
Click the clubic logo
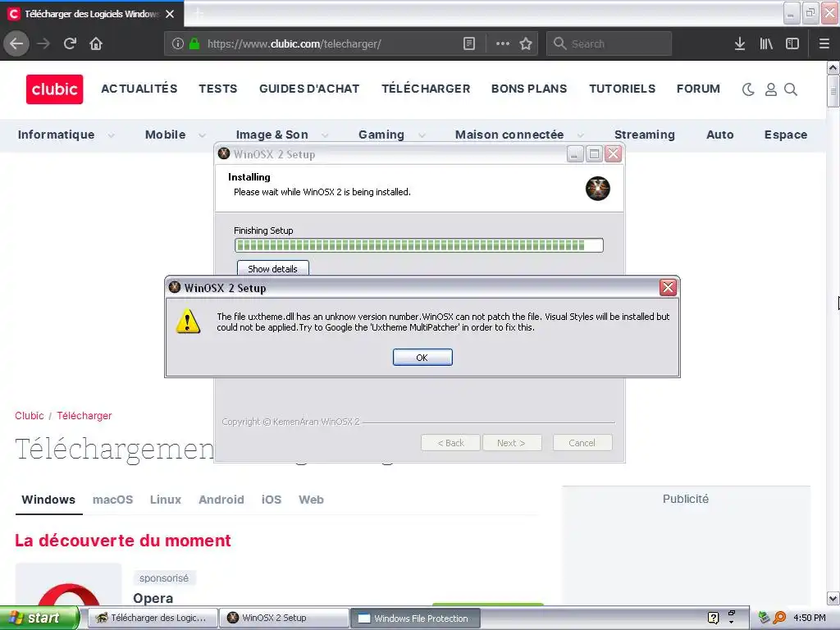tap(55, 89)
